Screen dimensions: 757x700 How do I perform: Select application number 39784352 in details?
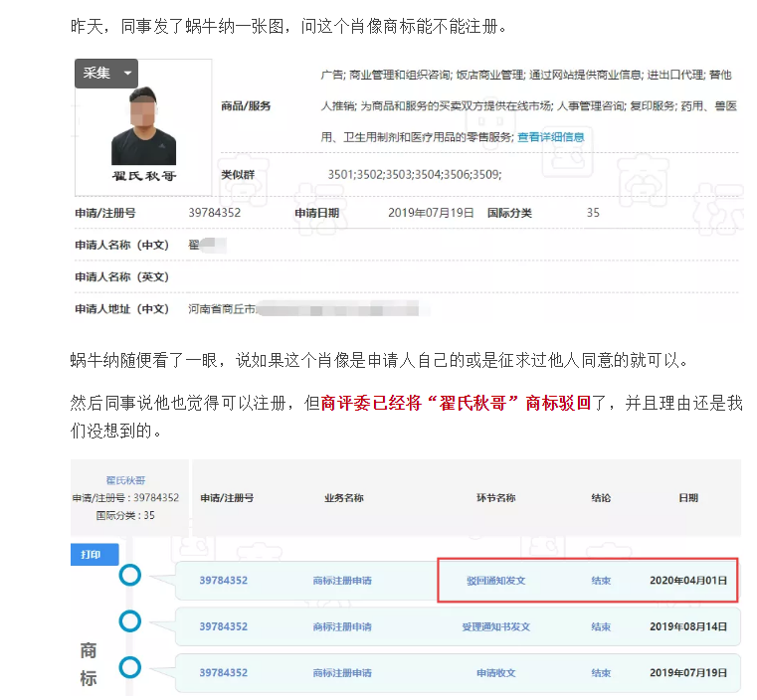214,213
